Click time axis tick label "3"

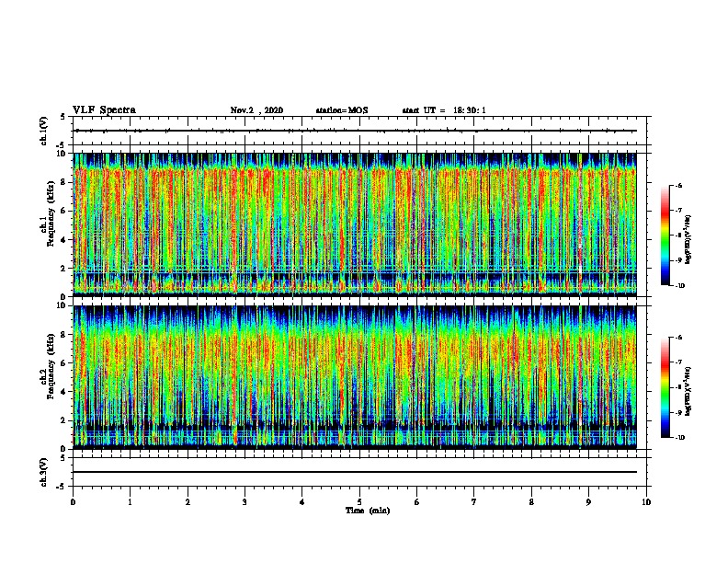pyautogui.click(x=245, y=502)
